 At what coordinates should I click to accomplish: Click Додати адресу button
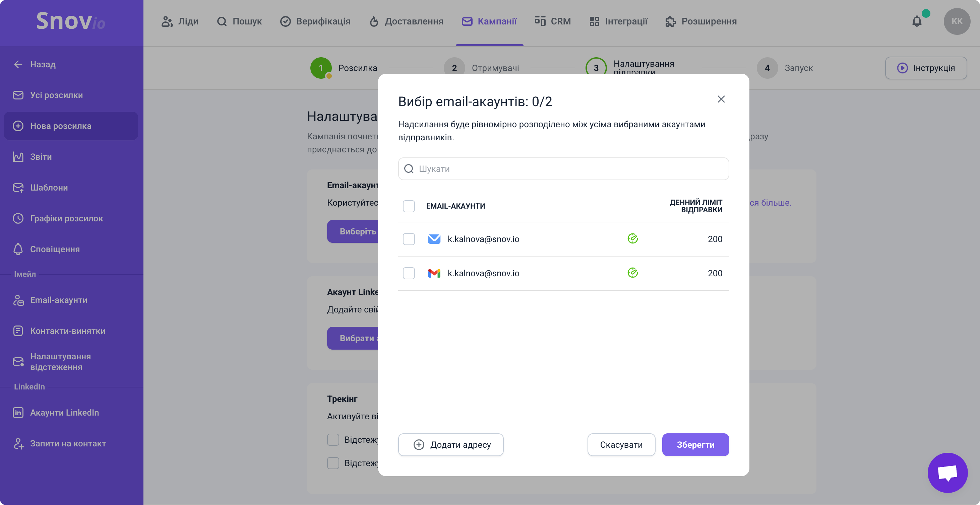tap(450, 445)
